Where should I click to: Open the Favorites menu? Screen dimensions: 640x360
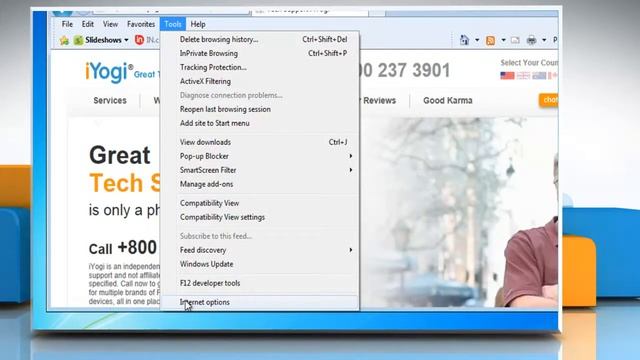click(141, 24)
